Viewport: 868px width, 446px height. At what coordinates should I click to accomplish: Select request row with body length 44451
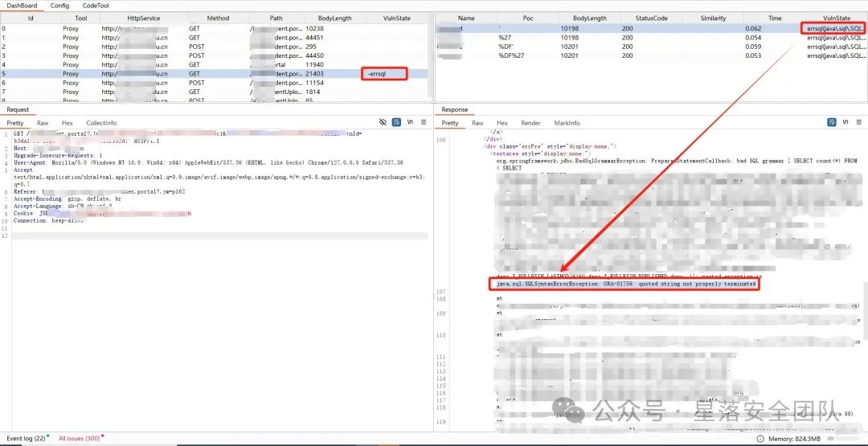tap(214, 38)
